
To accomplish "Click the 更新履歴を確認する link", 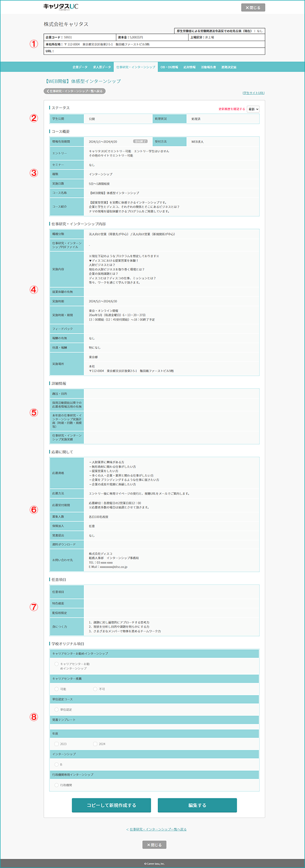I will (x=232, y=109).
